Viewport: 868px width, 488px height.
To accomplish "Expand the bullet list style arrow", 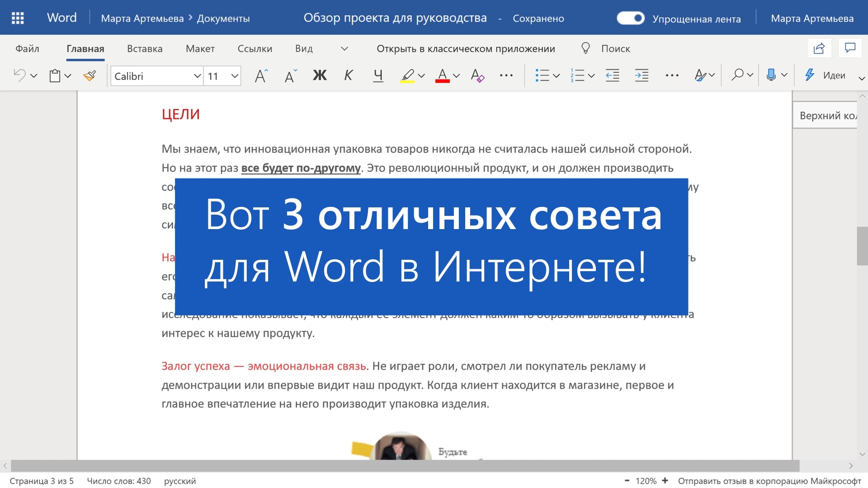I will 556,76.
